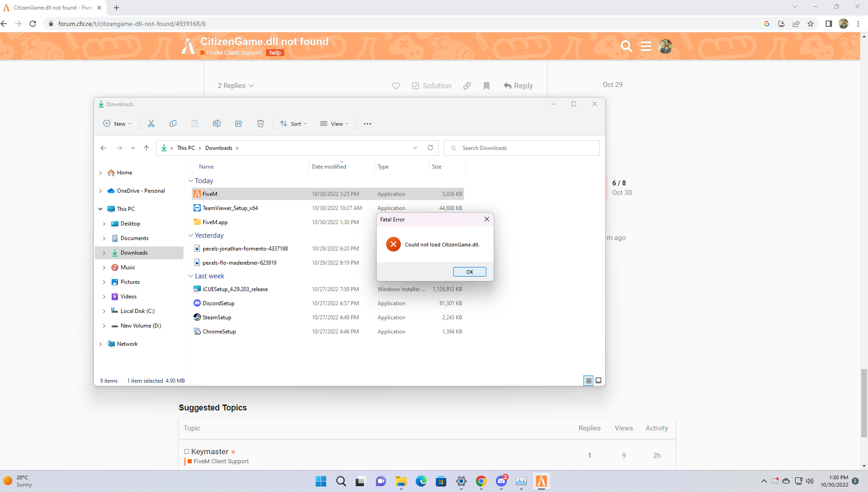The width and height of the screenshot is (868, 492).
Task: Sort files by Name column header
Action: 206,167
